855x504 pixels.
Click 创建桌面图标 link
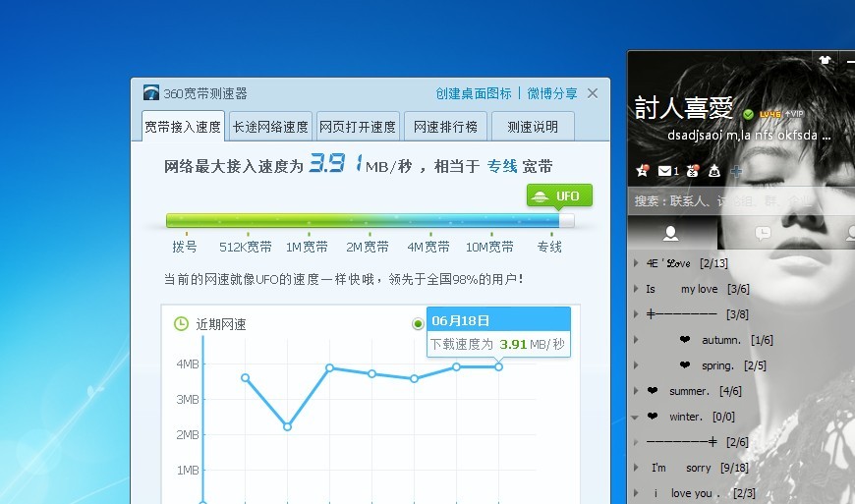coord(474,93)
